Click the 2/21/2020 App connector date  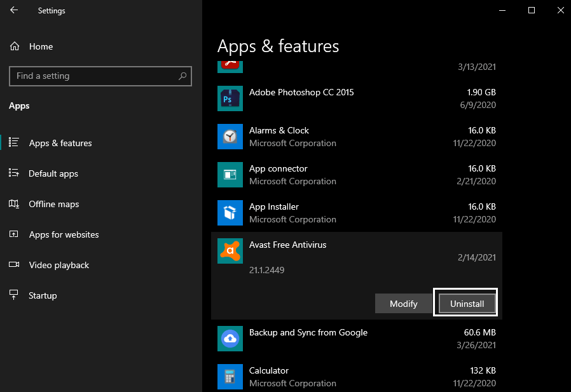click(x=476, y=181)
